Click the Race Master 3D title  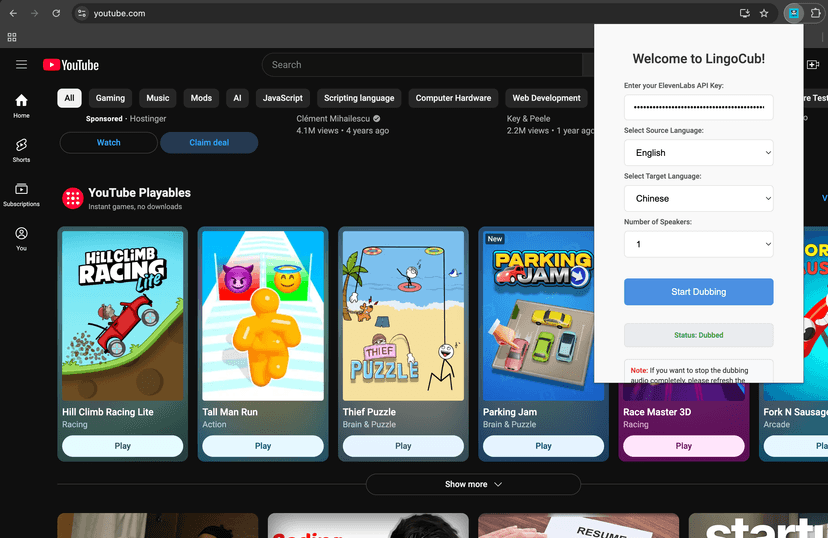click(657, 412)
